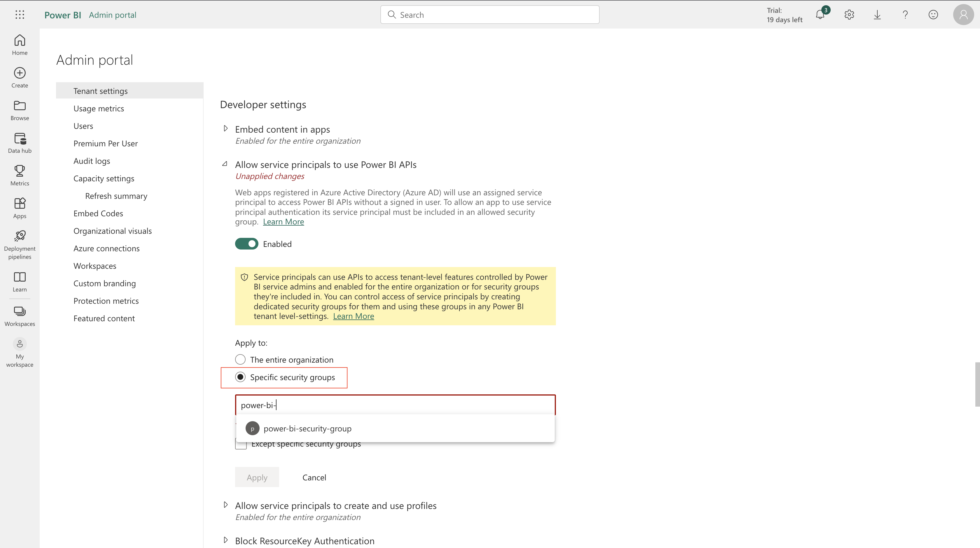Click the download arrow icon
Screen dimensions: 980x548
coord(877,15)
